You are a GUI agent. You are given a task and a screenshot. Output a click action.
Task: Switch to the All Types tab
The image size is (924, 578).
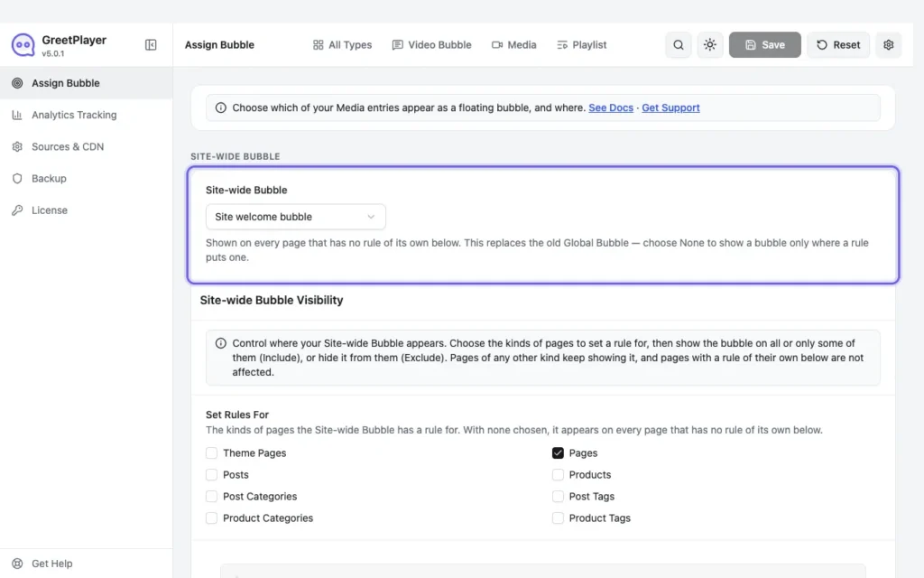(342, 45)
